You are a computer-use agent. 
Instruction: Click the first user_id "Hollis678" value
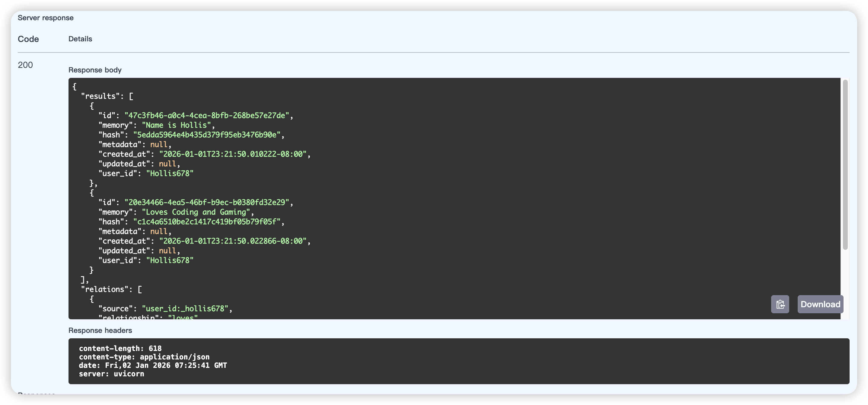(170, 174)
